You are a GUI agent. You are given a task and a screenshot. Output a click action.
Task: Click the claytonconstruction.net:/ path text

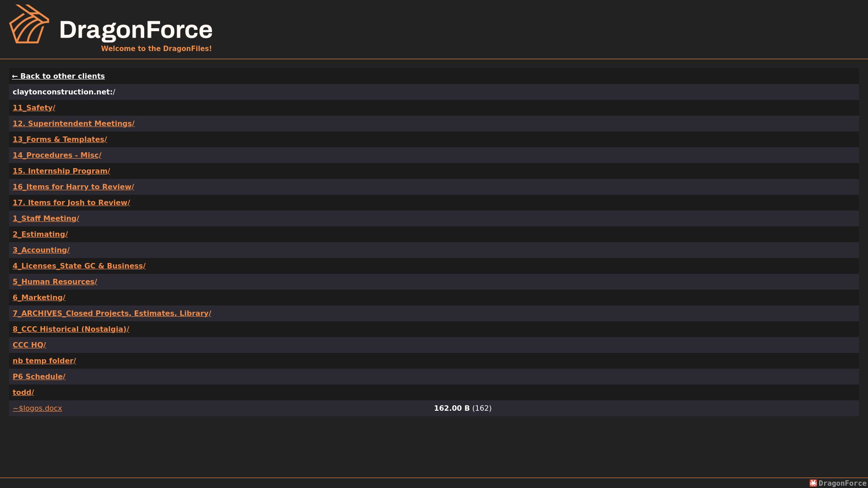click(64, 92)
